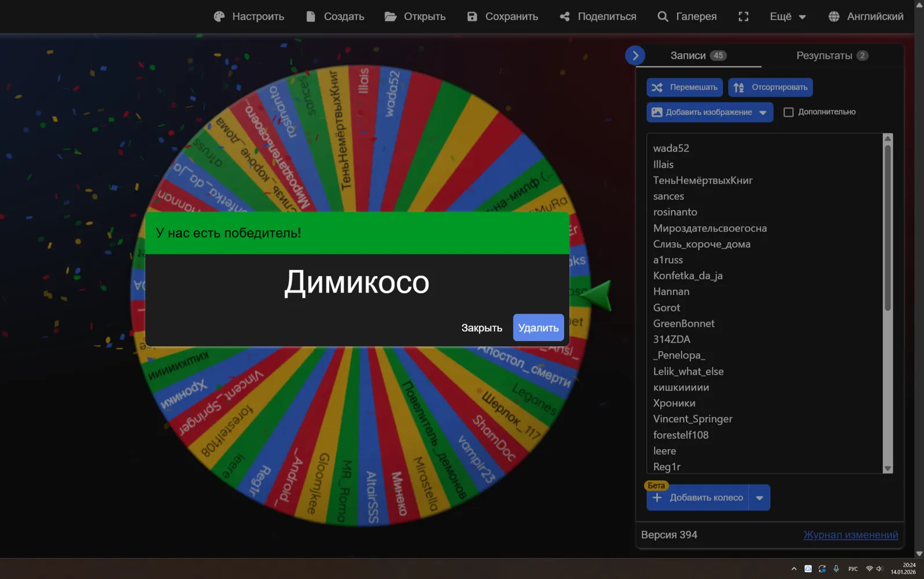Screen dimensions: 924x579
Task: Click entry a1russ in the list
Action: (668, 260)
